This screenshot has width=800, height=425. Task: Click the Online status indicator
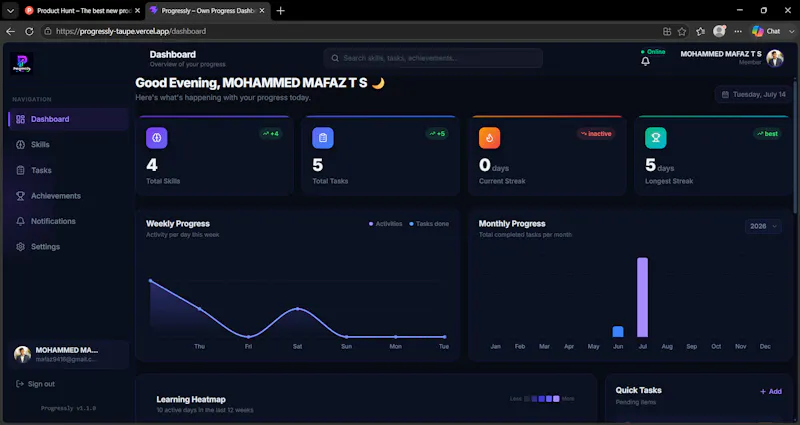click(653, 52)
